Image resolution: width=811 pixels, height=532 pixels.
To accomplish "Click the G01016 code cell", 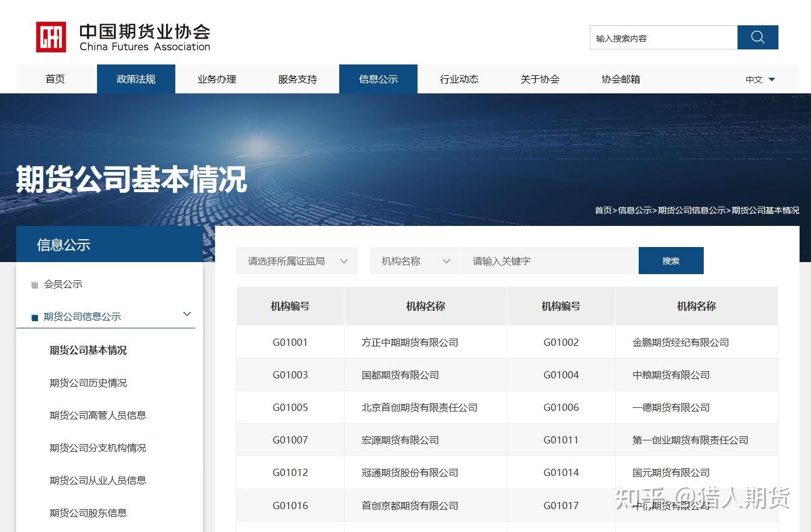I will [290, 505].
